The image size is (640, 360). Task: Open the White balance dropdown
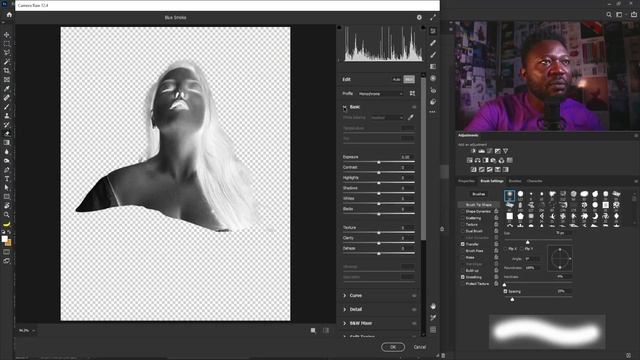tap(387, 118)
